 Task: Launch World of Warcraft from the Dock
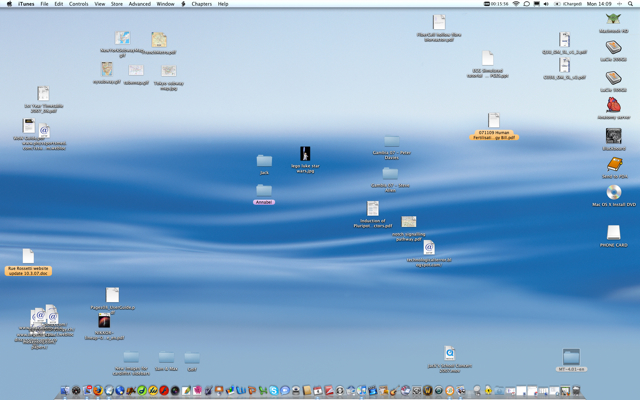tap(428, 391)
